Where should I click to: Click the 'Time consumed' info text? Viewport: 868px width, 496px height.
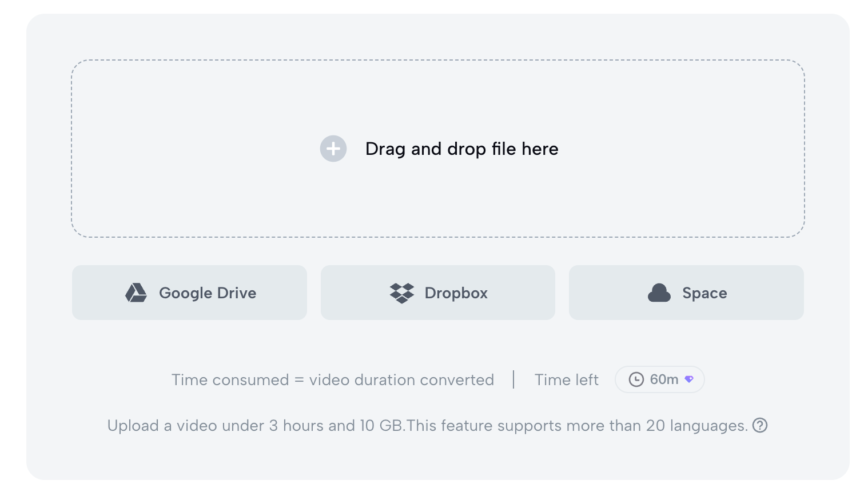coord(333,379)
